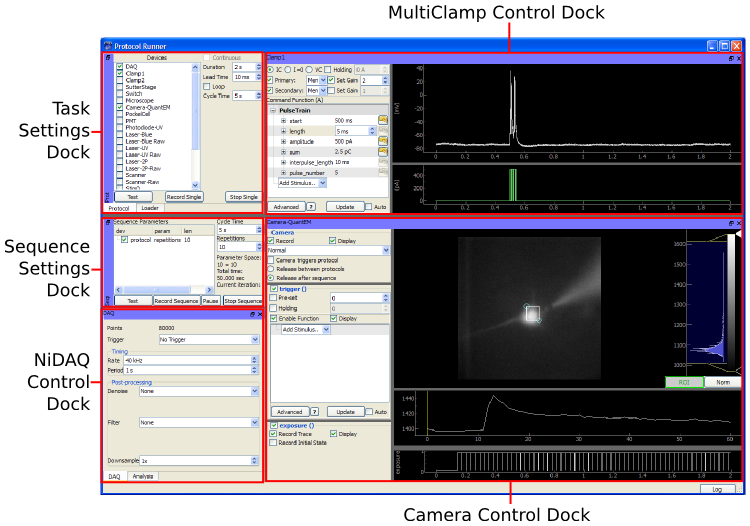Click into the DAQ Rate field

click(x=188, y=360)
